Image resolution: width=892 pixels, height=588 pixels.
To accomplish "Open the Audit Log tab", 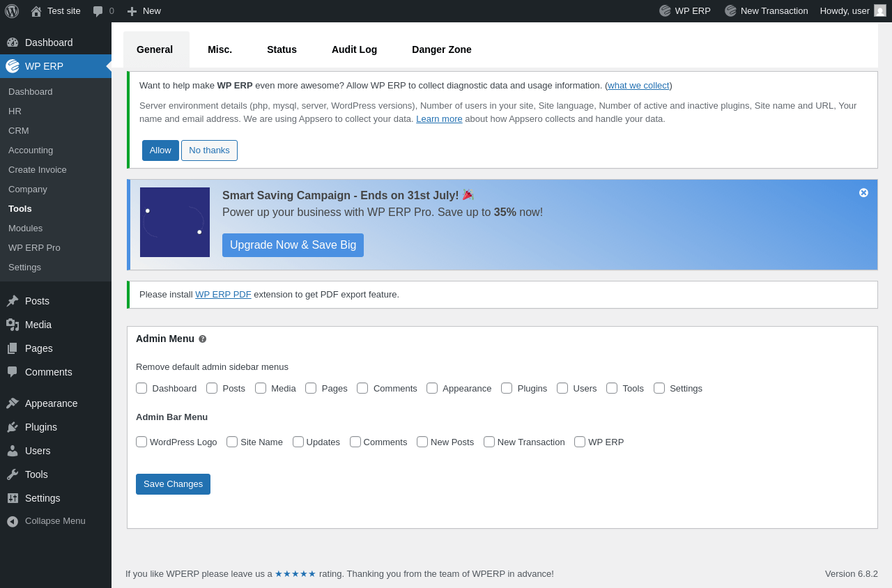I will [x=354, y=49].
